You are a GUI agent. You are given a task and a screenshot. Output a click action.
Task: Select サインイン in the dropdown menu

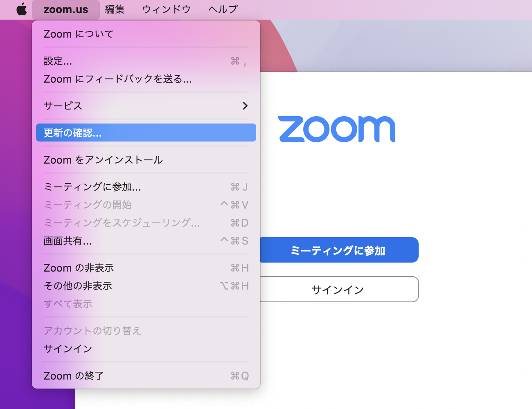point(146,349)
